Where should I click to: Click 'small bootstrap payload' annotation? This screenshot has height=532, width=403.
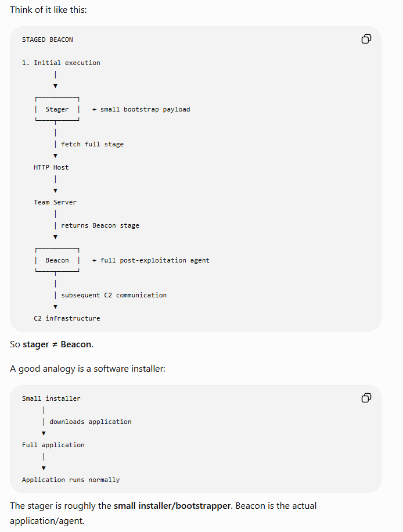[x=141, y=109]
